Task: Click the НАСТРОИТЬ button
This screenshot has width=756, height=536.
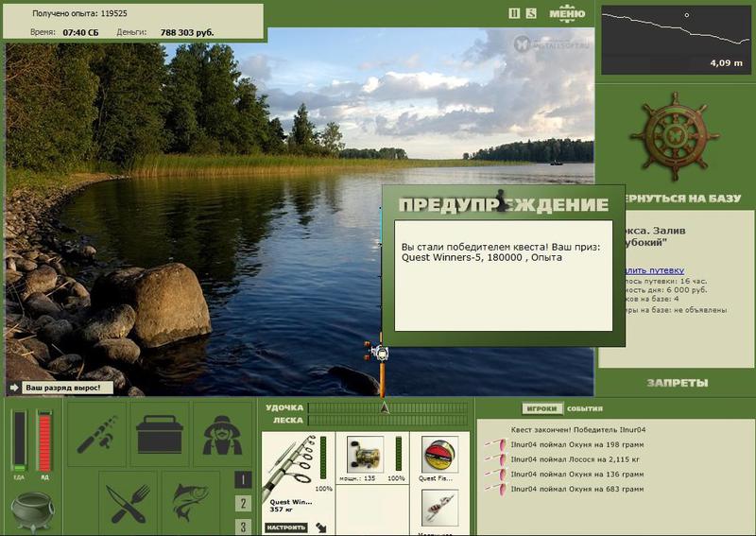Action: [286, 527]
